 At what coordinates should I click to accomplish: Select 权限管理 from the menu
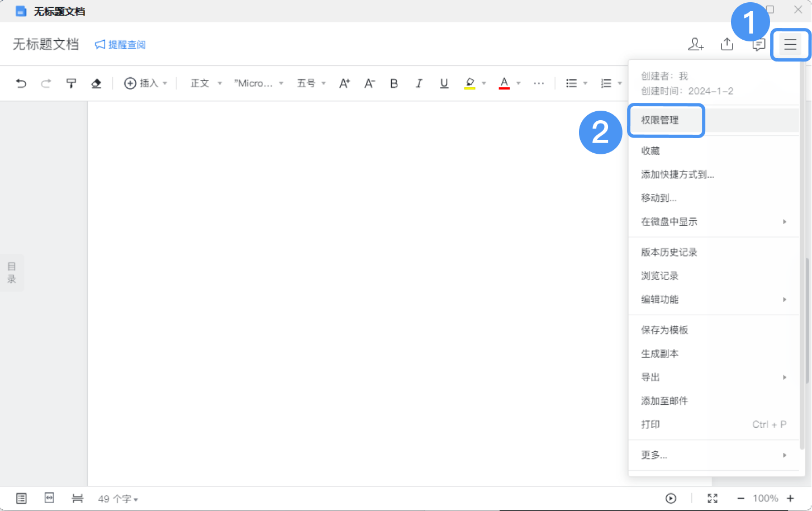pos(660,120)
